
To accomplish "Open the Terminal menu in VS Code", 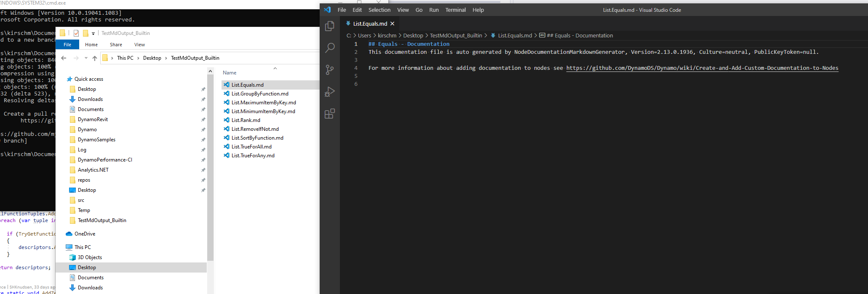I will (x=455, y=10).
